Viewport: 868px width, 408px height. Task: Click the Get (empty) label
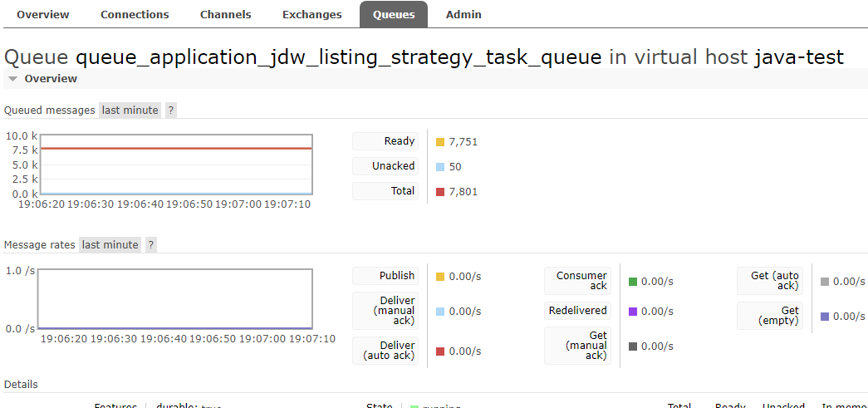(x=769, y=316)
